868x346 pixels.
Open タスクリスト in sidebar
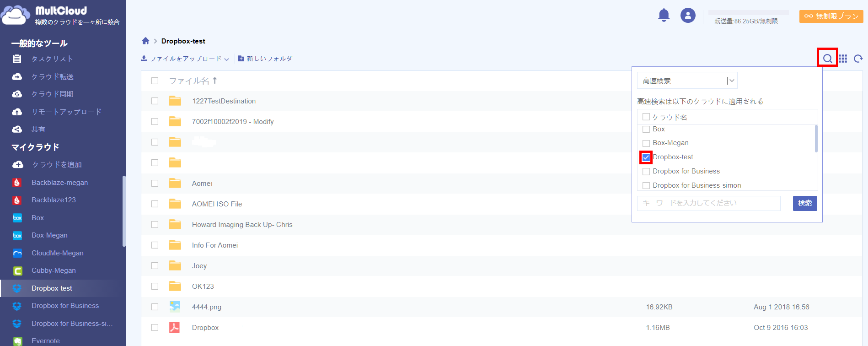tap(52, 59)
